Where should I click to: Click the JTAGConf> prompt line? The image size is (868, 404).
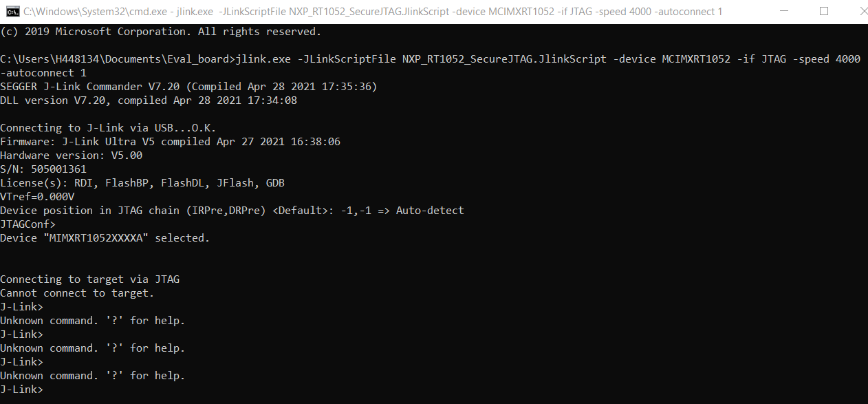coord(28,224)
